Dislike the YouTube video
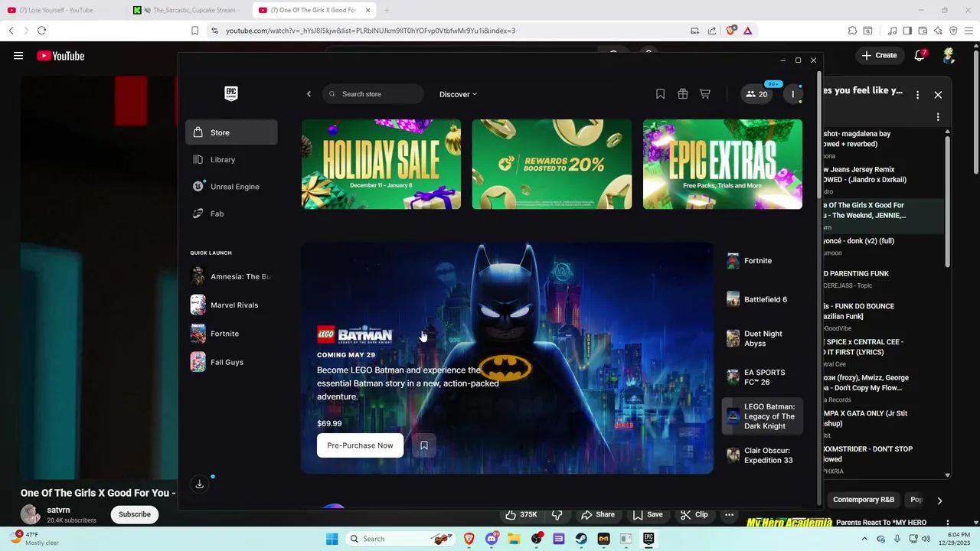 point(557,514)
